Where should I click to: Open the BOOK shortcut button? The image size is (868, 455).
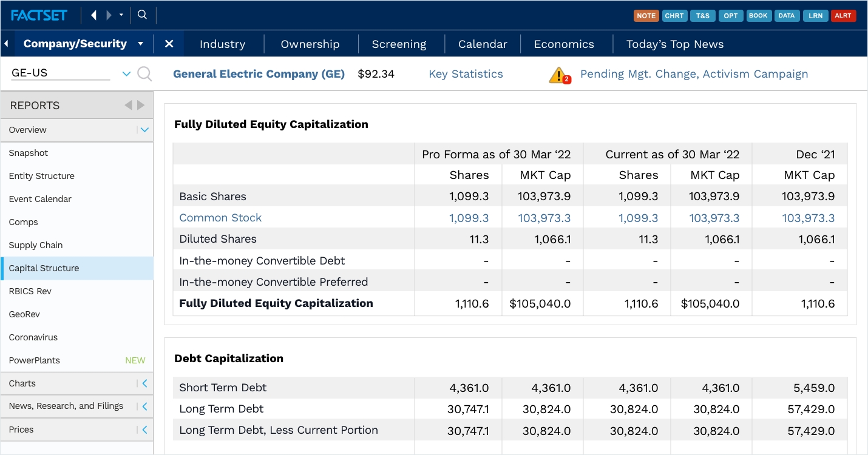pos(758,16)
